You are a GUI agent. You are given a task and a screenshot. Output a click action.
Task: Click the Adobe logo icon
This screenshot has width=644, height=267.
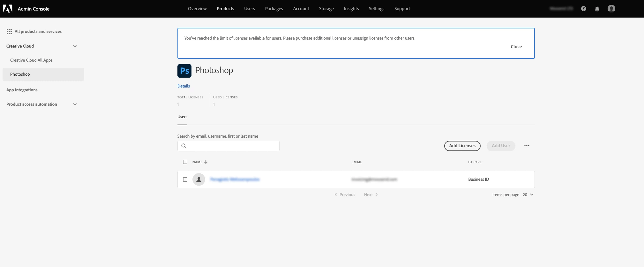coord(8,9)
